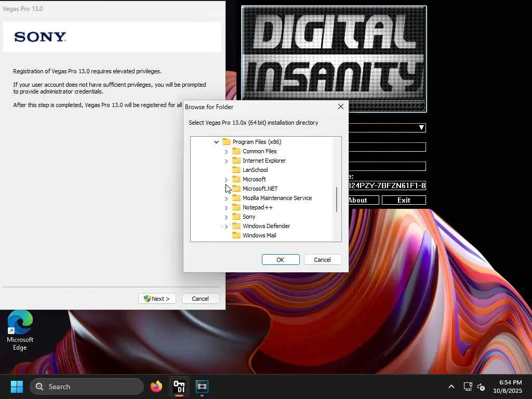Select the "Internet Explorer" folder name

pos(264,161)
